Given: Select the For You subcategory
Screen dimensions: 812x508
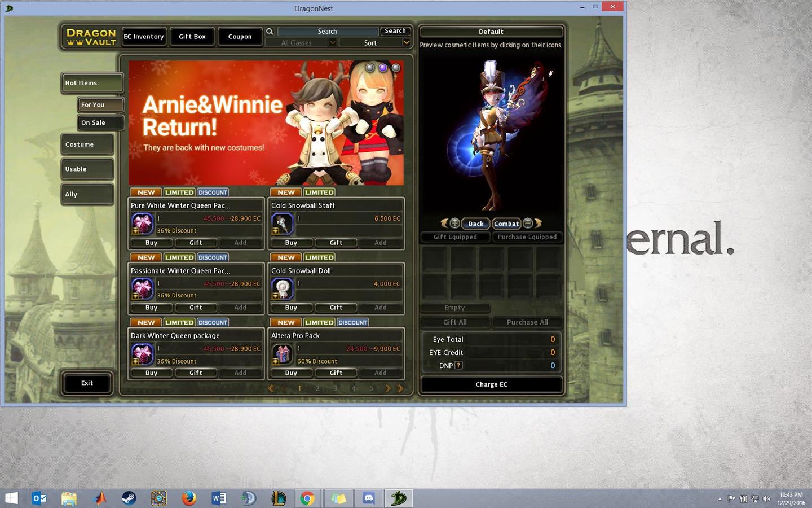Looking at the screenshot, I should pyautogui.click(x=100, y=104).
